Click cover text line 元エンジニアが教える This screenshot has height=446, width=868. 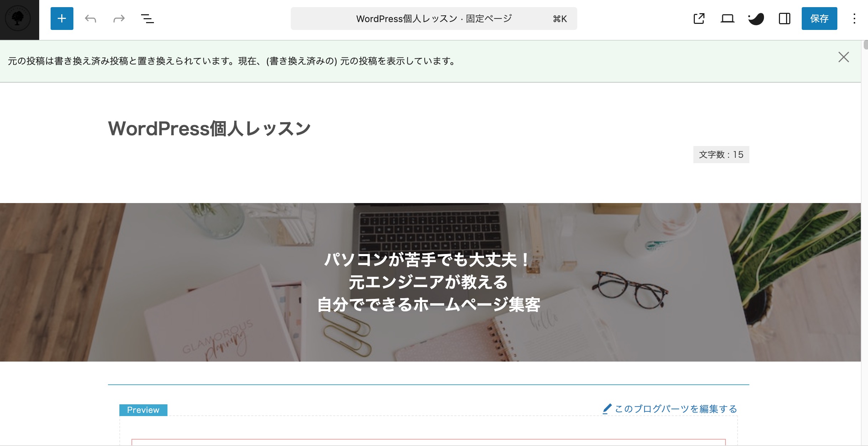tap(429, 282)
